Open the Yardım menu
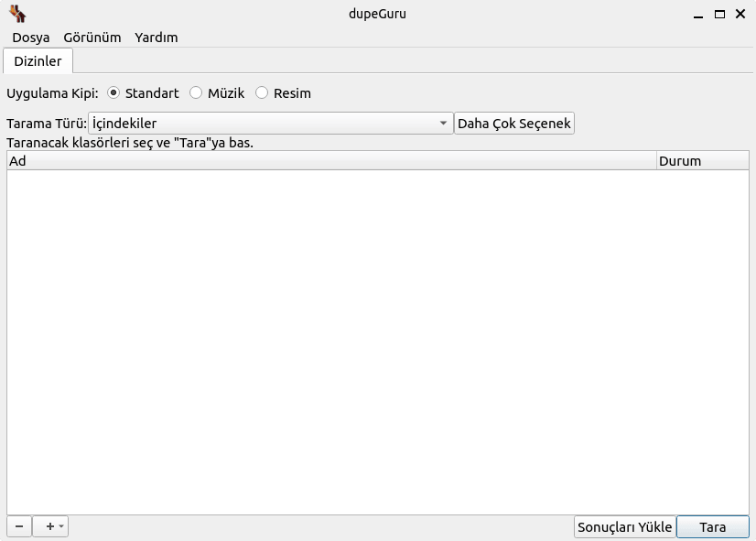 pyautogui.click(x=157, y=38)
